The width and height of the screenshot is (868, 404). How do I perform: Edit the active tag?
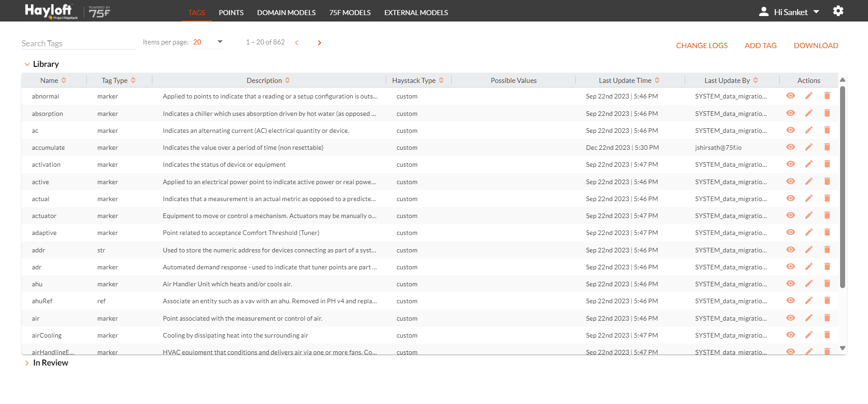tap(809, 181)
